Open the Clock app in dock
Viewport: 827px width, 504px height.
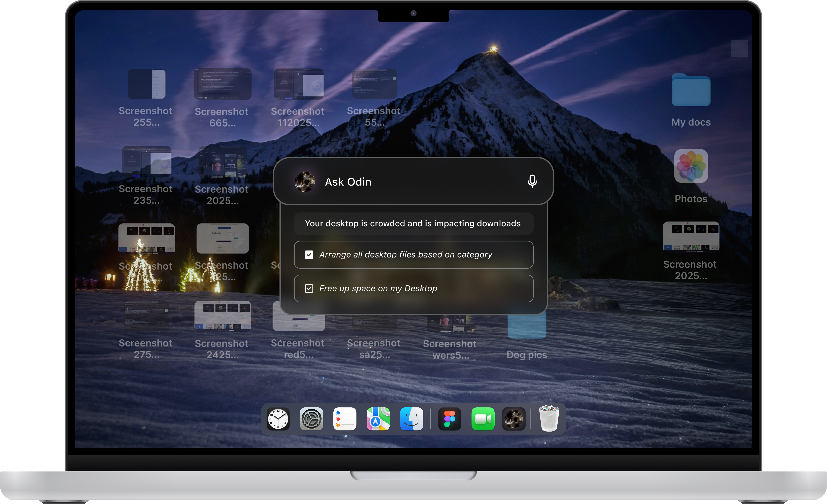coord(278,419)
